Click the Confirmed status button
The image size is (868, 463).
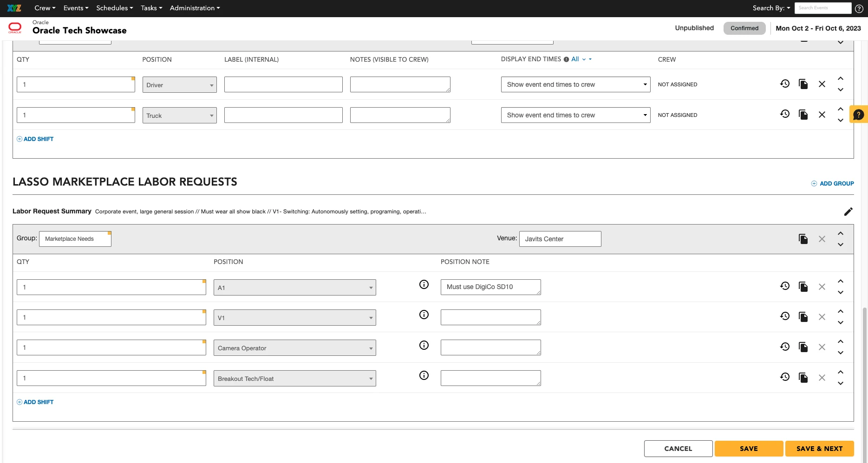(744, 28)
